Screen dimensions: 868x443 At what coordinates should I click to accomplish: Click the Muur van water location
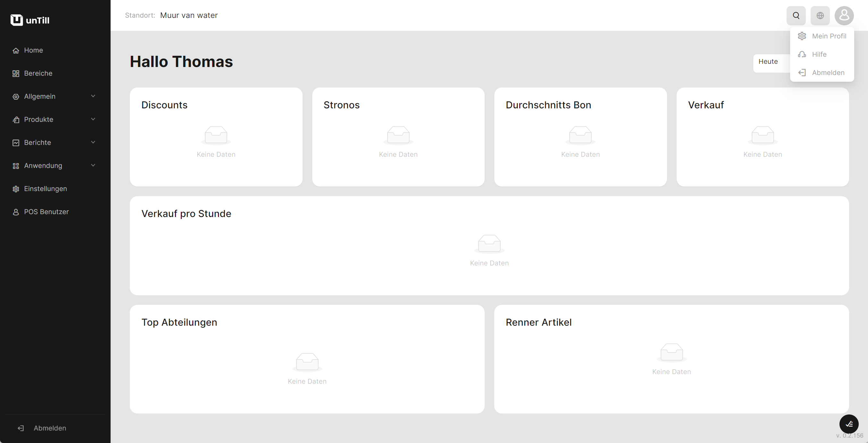189,15
